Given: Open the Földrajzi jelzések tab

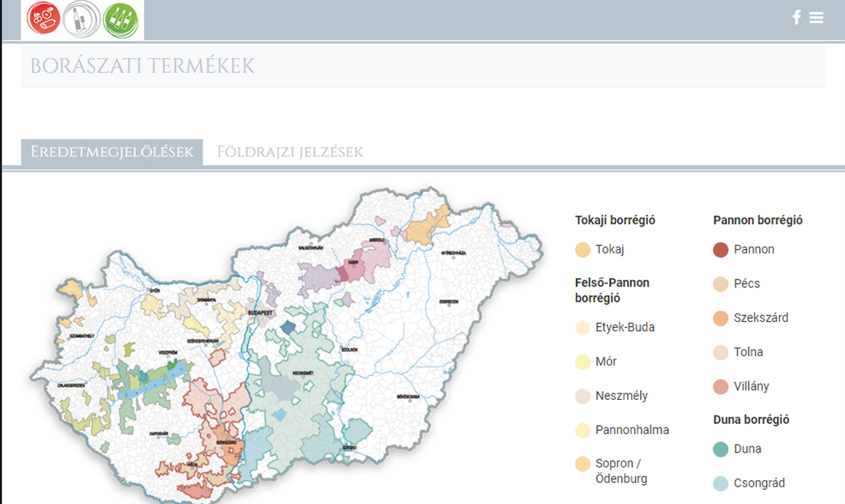Looking at the screenshot, I should click(289, 152).
